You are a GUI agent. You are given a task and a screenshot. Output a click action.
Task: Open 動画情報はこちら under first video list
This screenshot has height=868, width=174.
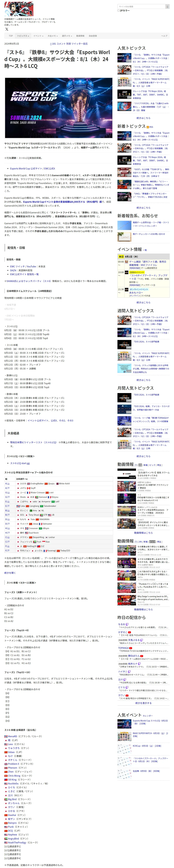(x=143, y=533)
